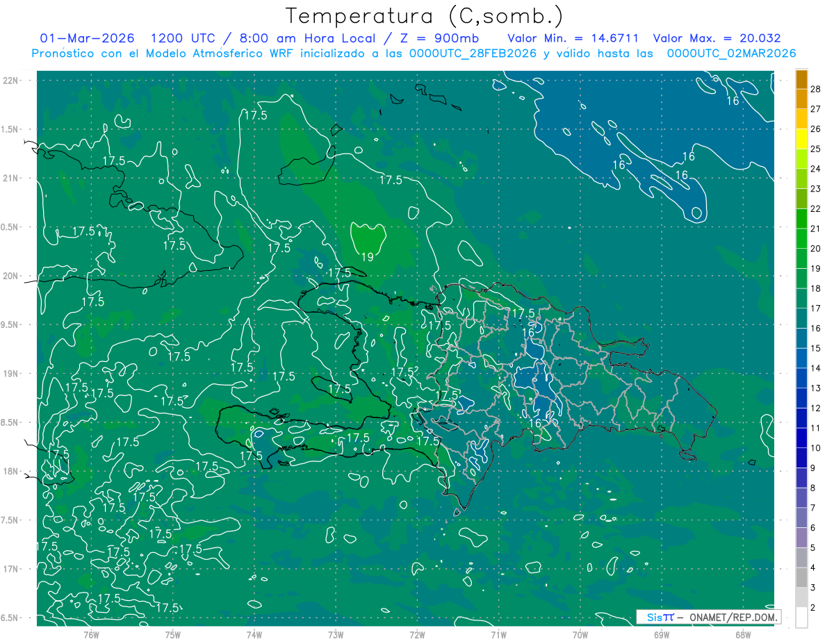
Task: Click the "18N" latitude axis label
Action: [11, 471]
